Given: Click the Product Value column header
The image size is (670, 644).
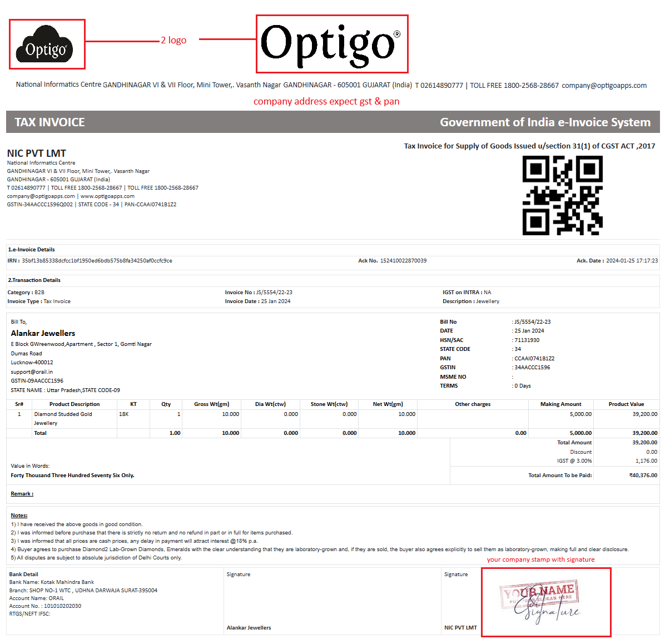Looking at the screenshot, I should 626,404.
